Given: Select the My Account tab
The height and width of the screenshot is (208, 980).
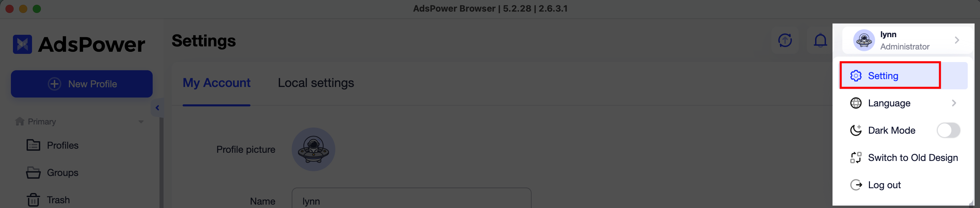Looking at the screenshot, I should 216,83.
